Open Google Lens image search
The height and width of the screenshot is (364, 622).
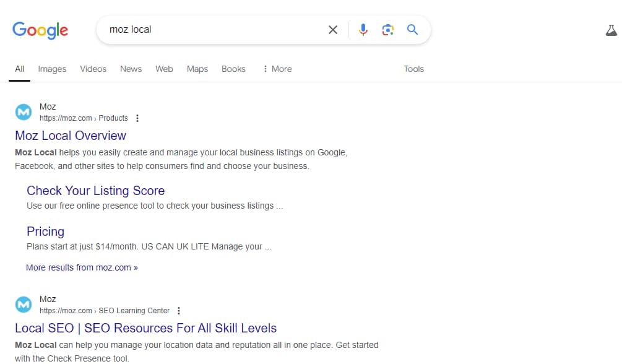point(388,30)
